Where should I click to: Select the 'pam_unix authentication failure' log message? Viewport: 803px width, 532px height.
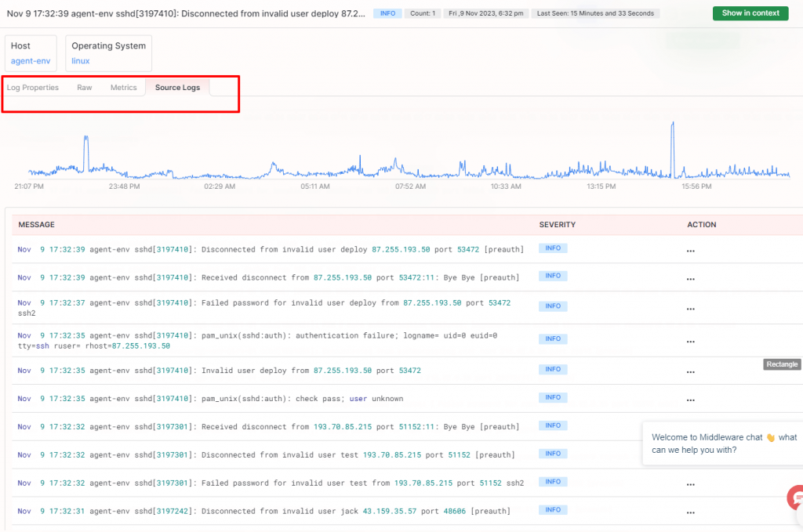[257, 341]
